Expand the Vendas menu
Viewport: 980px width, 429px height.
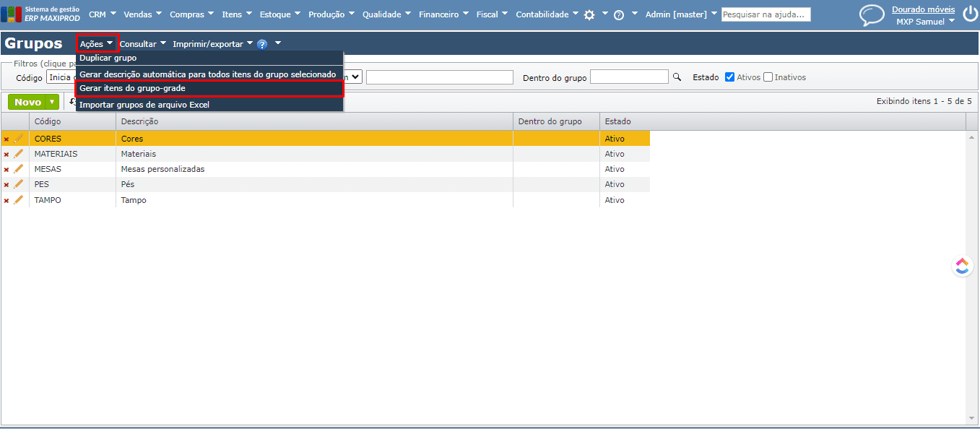pos(143,14)
